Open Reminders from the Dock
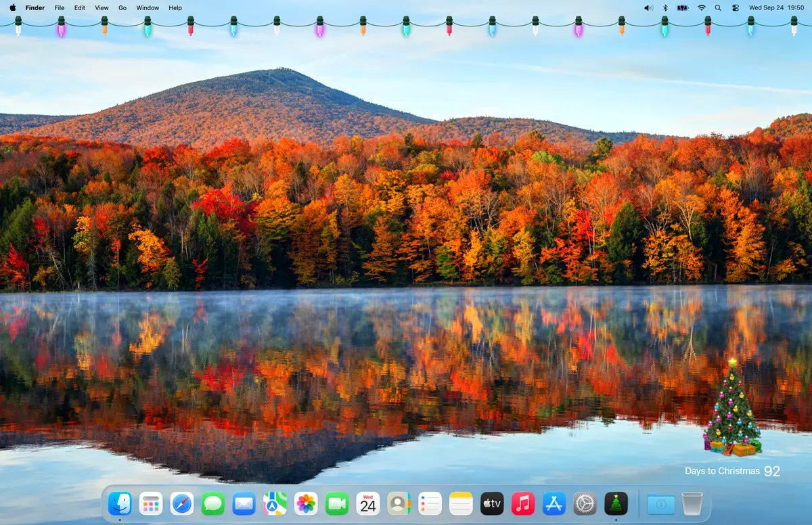The image size is (812, 525). (x=430, y=504)
